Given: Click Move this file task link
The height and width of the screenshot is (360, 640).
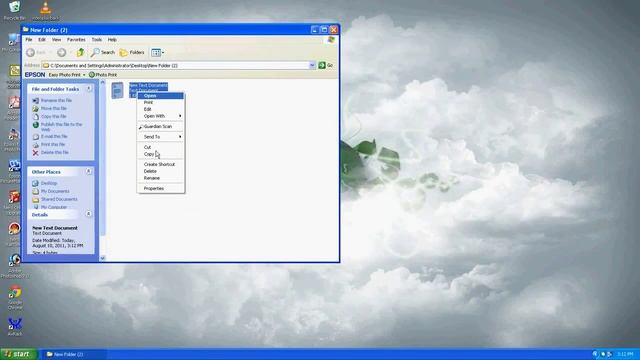Looking at the screenshot, I should (x=54, y=109).
